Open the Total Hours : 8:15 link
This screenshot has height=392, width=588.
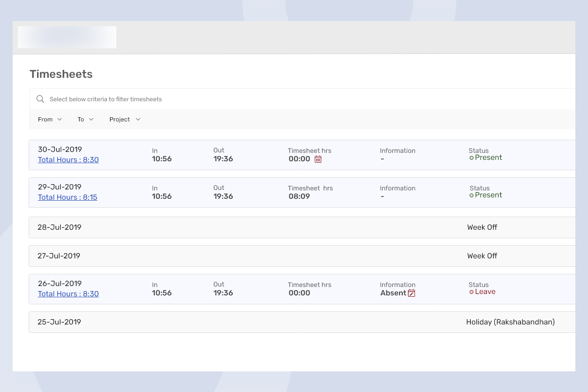(68, 197)
